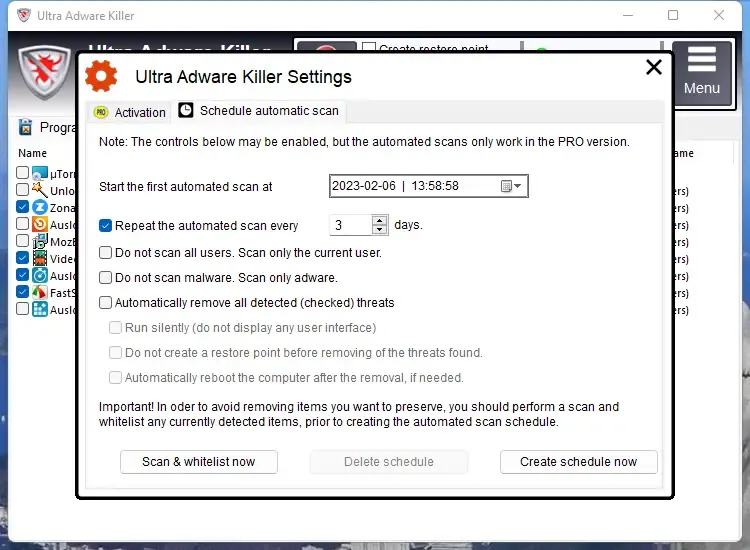The image size is (750, 550).
Task: Click the Scan & whitelist now button
Action: (x=199, y=462)
